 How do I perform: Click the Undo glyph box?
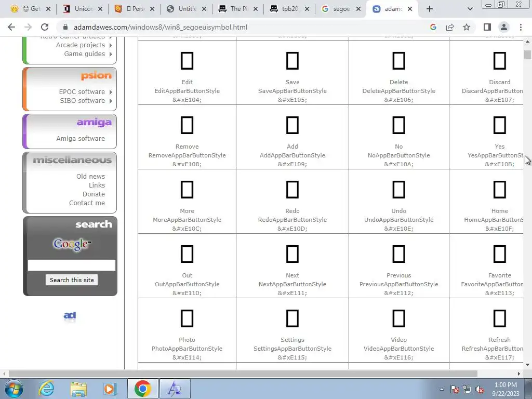(398, 190)
